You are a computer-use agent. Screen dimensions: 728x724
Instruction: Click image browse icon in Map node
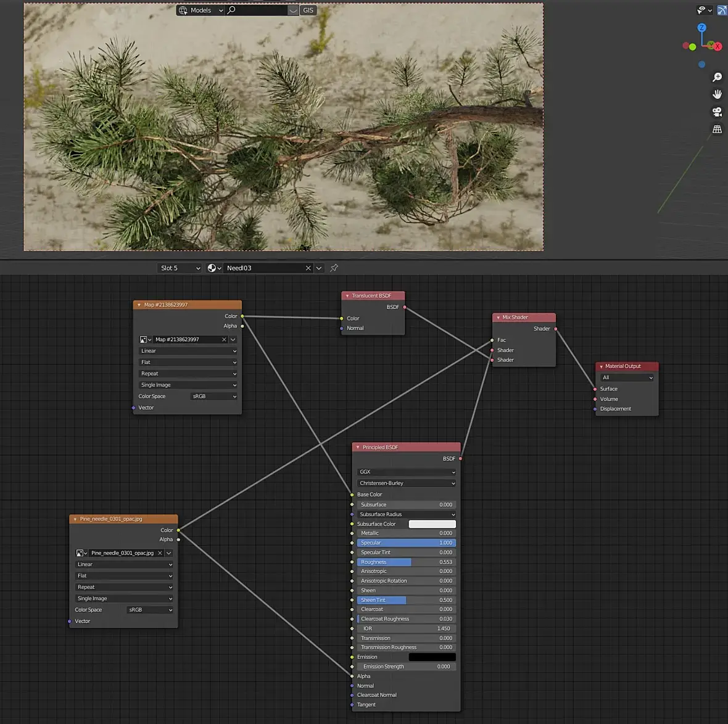click(146, 339)
